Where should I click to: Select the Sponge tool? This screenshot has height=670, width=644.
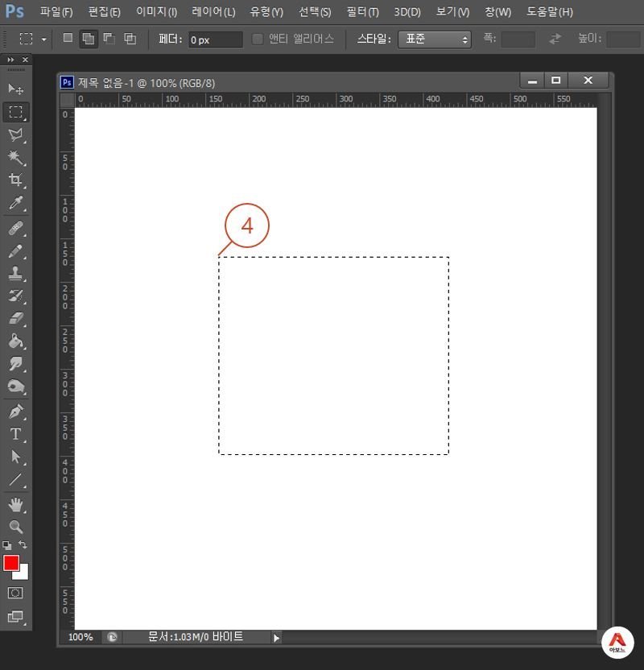click(x=16, y=387)
